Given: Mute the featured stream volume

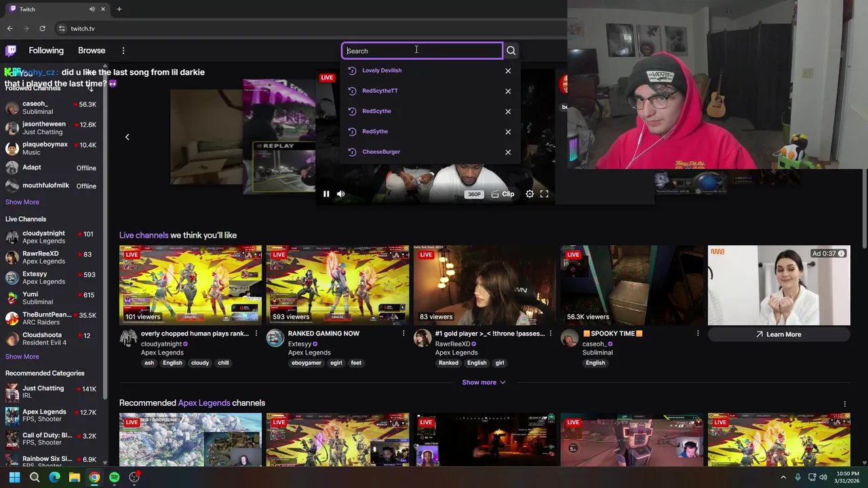Looking at the screenshot, I should pyautogui.click(x=340, y=194).
